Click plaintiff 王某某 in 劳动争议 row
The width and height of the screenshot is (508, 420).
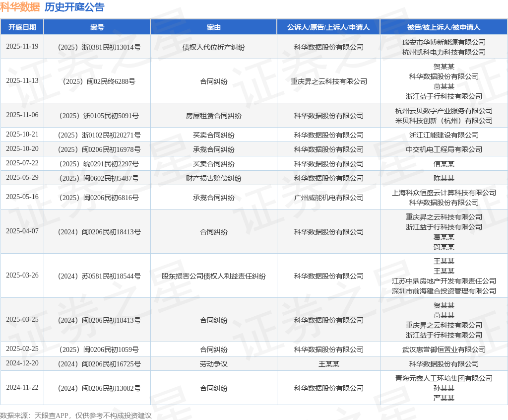(328, 364)
